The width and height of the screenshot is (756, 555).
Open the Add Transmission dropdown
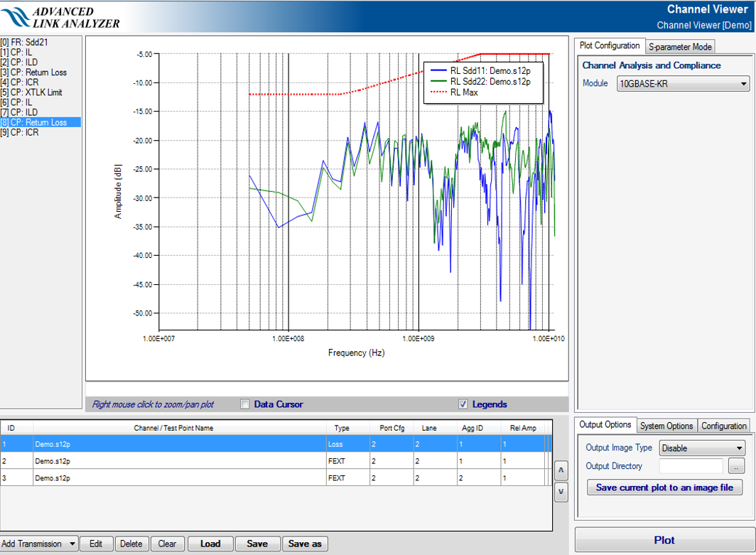(39, 544)
